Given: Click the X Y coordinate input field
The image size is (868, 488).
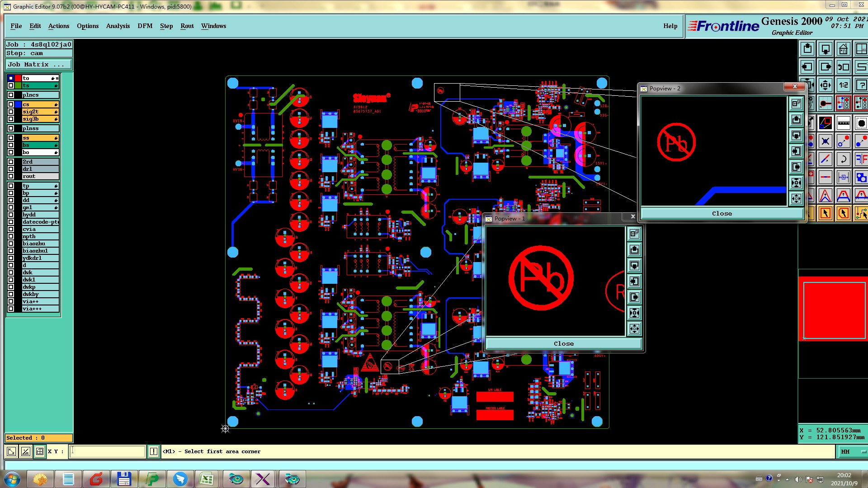Looking at the screenshot, I should pos(108,451).
